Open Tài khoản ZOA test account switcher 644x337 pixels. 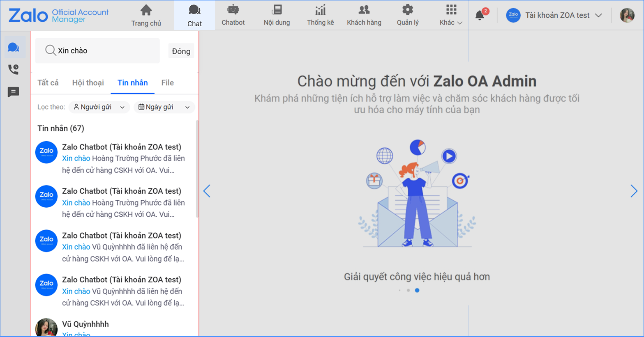[554, 15]
